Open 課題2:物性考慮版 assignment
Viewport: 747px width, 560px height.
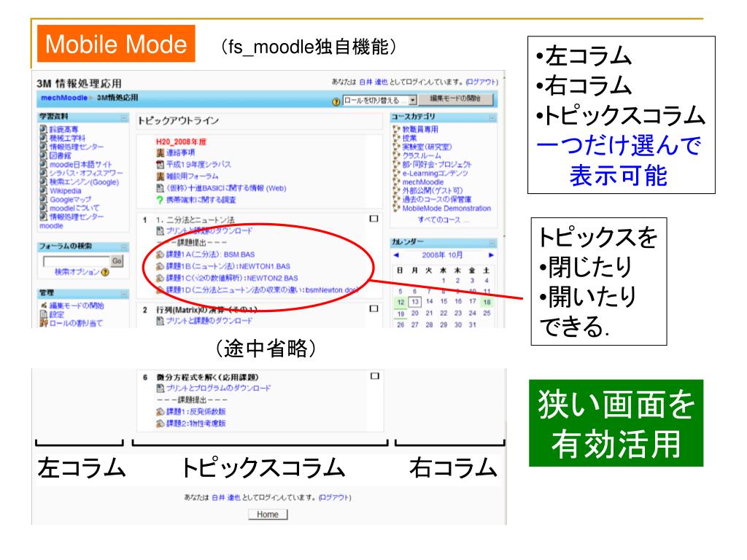coord(196,424)
